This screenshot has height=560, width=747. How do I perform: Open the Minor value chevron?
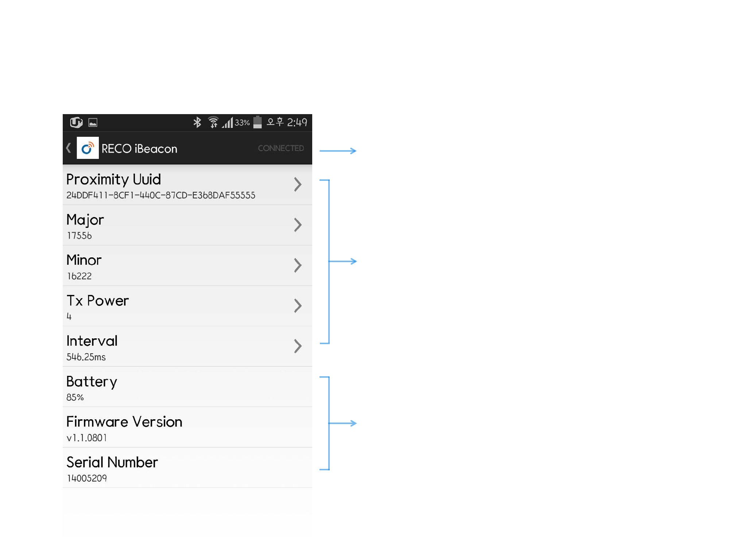[298, 265]
